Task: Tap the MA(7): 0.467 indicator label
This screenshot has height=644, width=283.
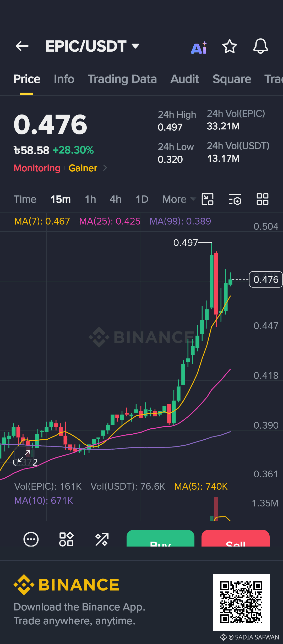Action: 42,221
